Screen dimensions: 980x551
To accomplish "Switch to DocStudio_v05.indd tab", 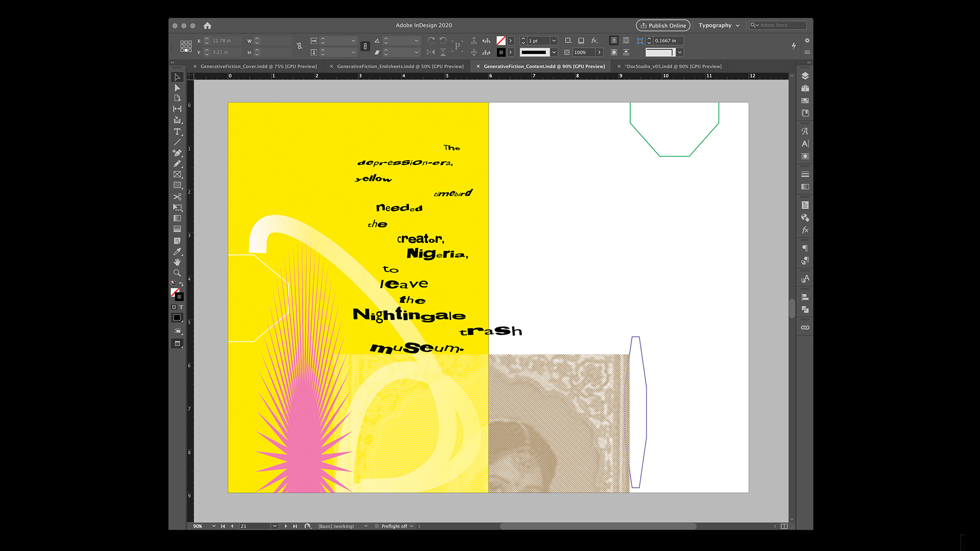I will (673, 66).
